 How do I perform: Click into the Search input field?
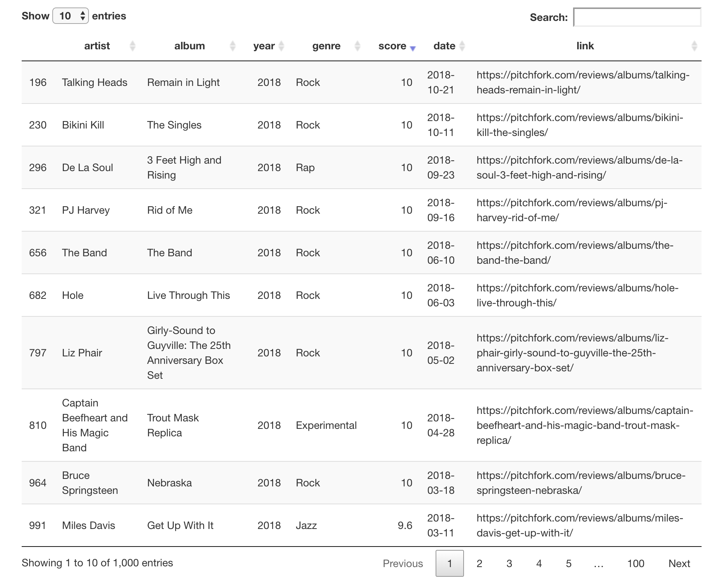coord(637,17)
